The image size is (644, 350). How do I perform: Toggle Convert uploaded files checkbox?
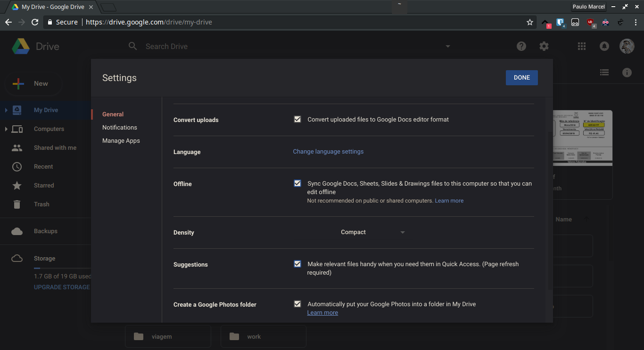click(297, 119)
